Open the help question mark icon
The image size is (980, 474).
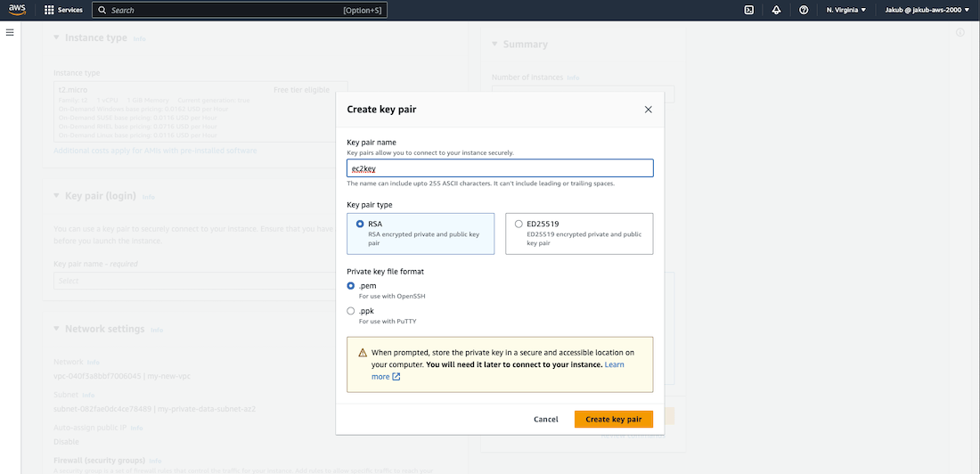(x=804, y=10)
